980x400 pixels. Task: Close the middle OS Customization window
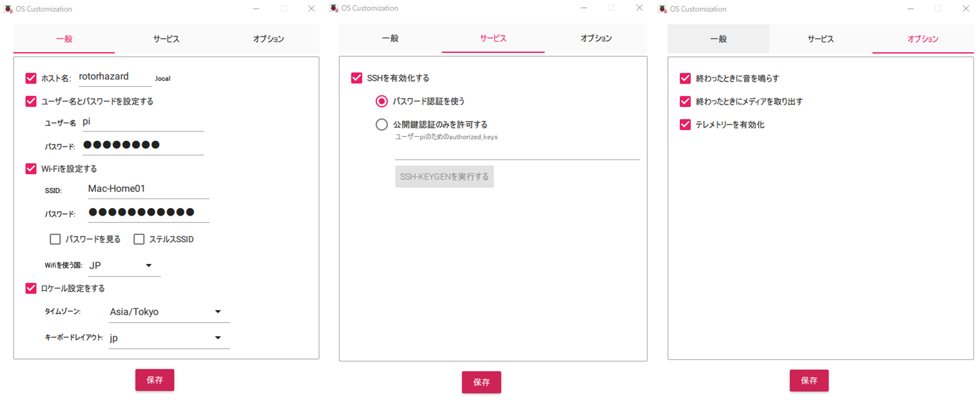[639, 8]
